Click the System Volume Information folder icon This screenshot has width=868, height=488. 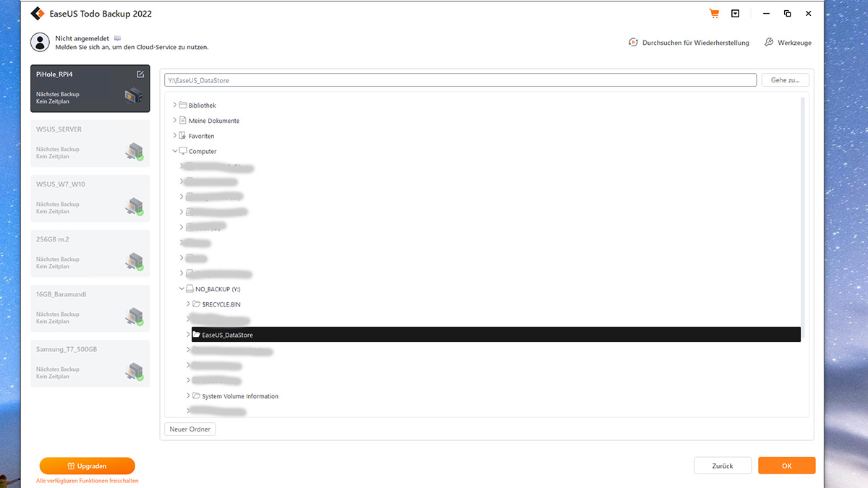tap(196, 396)
